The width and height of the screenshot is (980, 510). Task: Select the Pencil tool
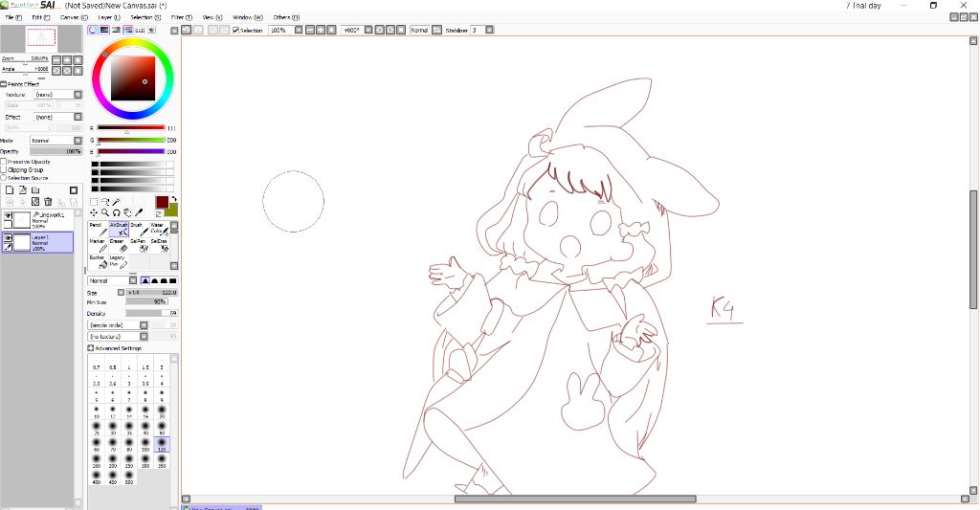coord(98,230)
